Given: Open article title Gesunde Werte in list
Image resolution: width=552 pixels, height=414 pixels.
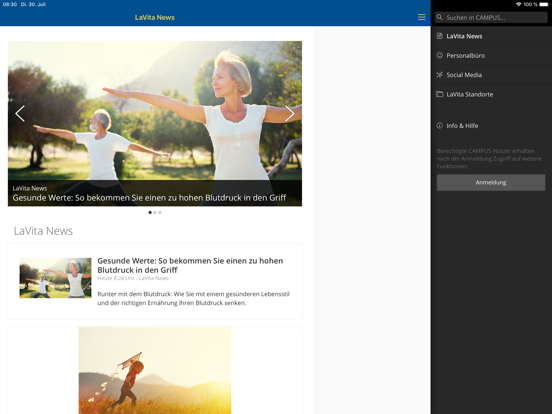Looking at the screenshot, I should pyautogui.click(x=190, y=265).
